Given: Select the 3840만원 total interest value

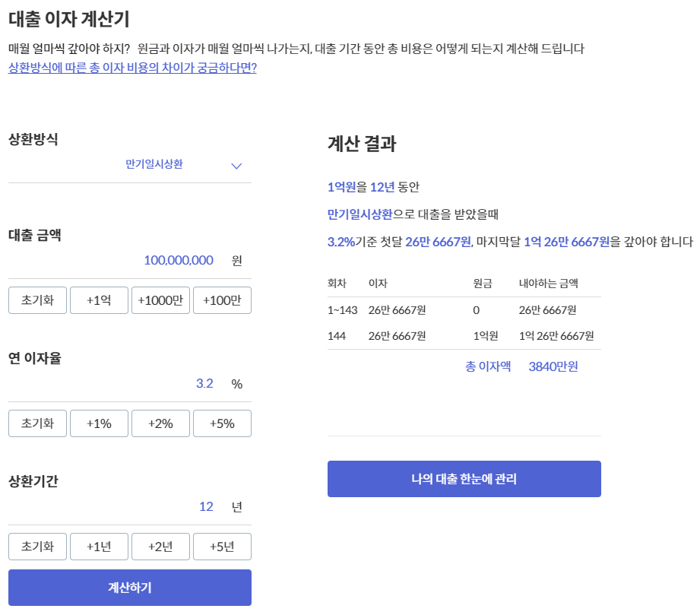Looking at the screenshot, I should 553,366.
